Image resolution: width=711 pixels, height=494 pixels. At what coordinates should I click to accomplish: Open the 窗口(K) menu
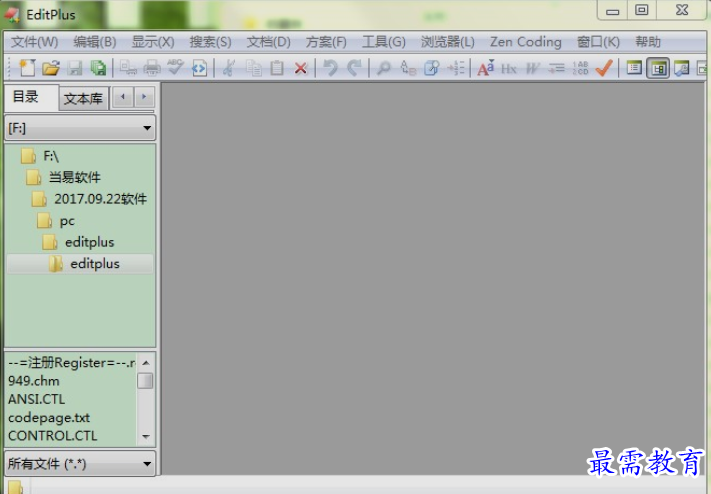pyautogui.click(x=598, y=42)
